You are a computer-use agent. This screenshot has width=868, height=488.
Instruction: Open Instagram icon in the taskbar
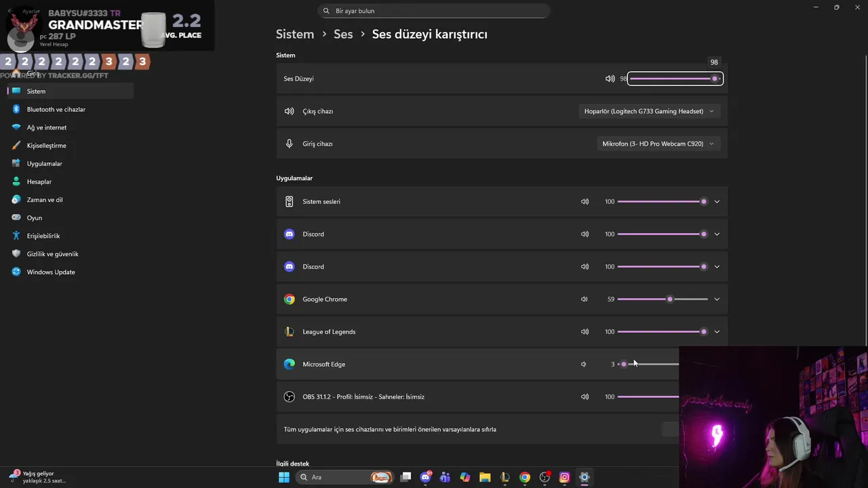[x=564, y=477]
